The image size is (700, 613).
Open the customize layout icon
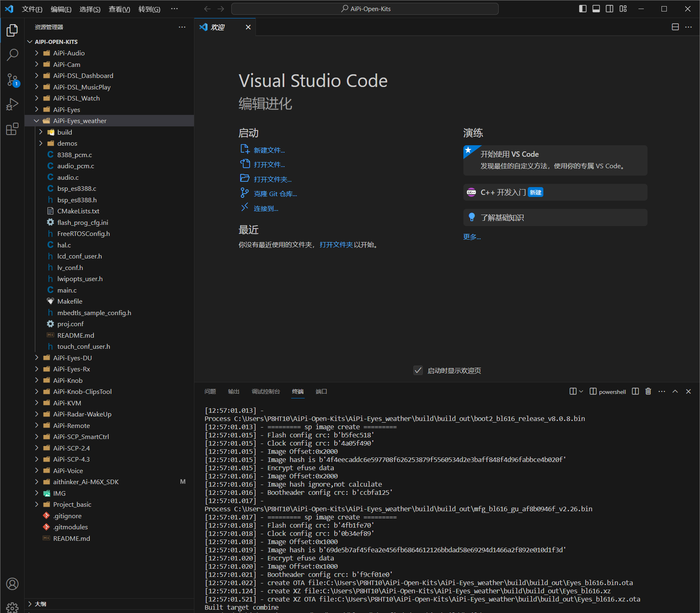tap(623, 9)
